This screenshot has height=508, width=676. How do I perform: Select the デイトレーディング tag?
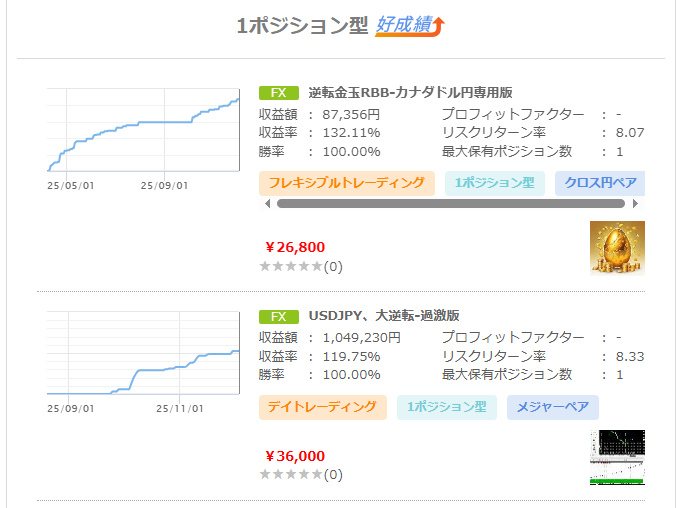[x=322, y=407]
